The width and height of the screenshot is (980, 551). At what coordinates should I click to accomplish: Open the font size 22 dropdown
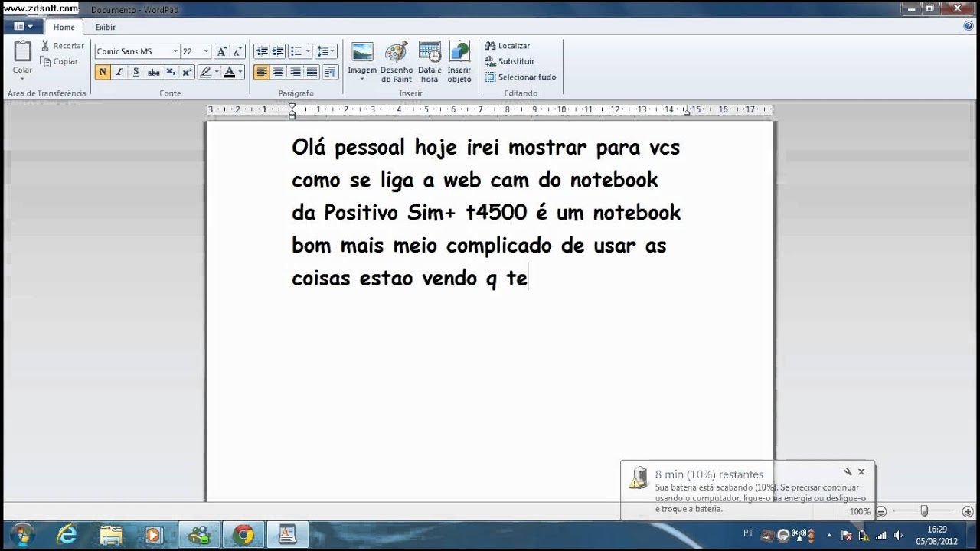[x=206, y=51]
